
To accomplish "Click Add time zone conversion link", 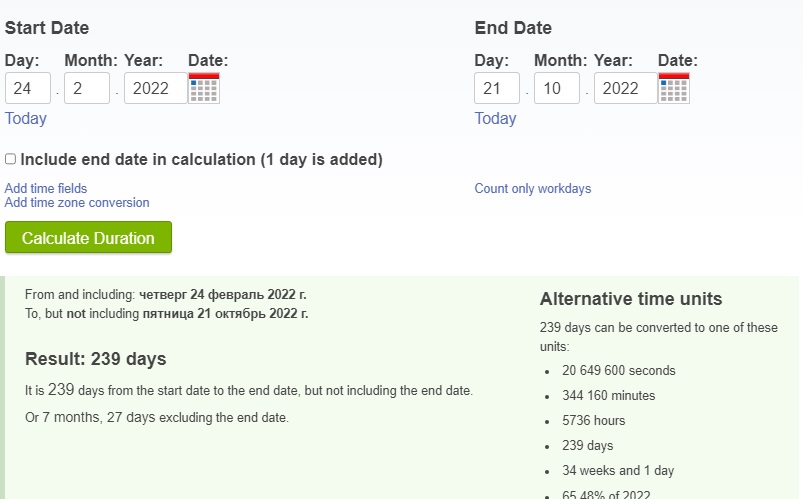I will click(x=77, y=202).
